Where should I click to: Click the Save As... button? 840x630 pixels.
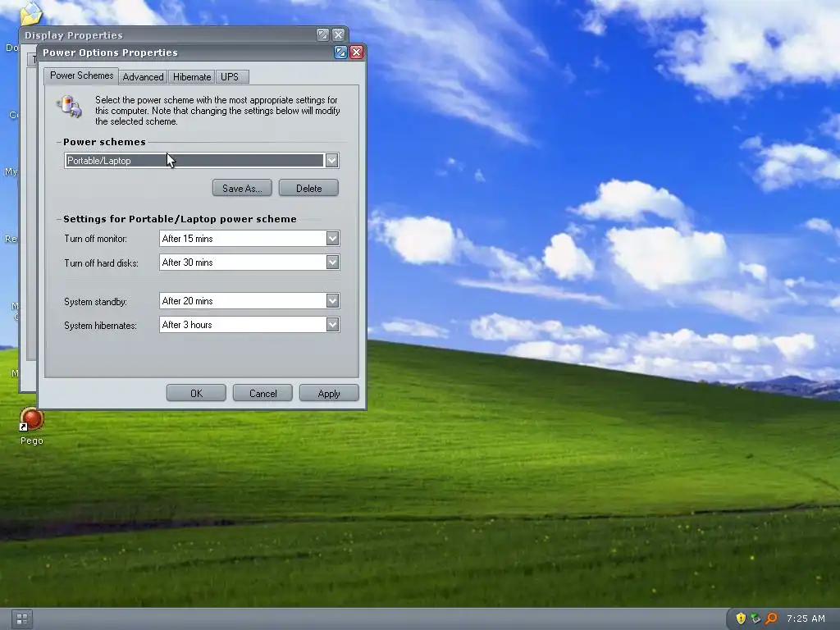[x=242, y=188]
